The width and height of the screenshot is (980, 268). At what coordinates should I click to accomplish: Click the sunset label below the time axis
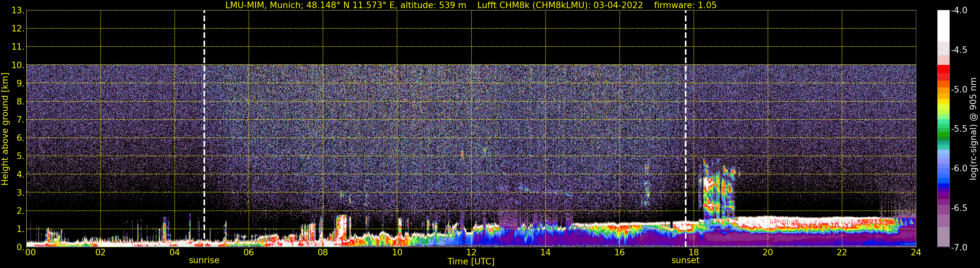tap(685, 261)
